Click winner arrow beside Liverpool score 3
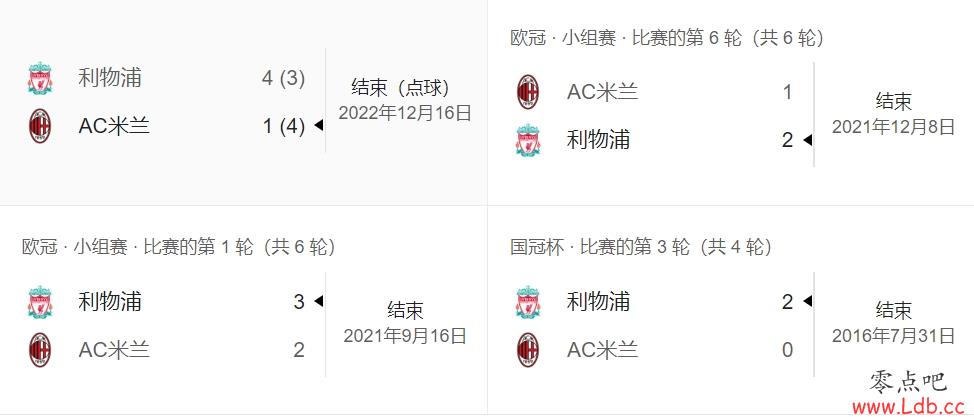Viewport: 974px width, 417px height. [x=319, y=301]
